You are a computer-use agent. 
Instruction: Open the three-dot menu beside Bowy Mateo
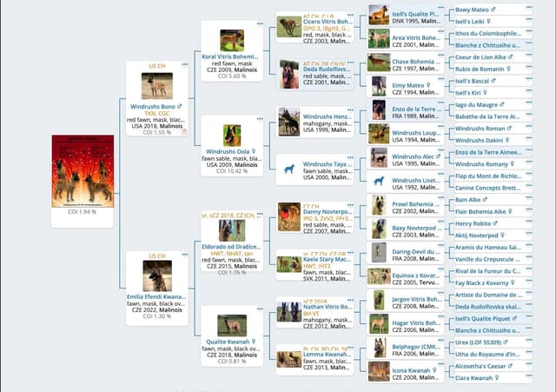(529, 8)
